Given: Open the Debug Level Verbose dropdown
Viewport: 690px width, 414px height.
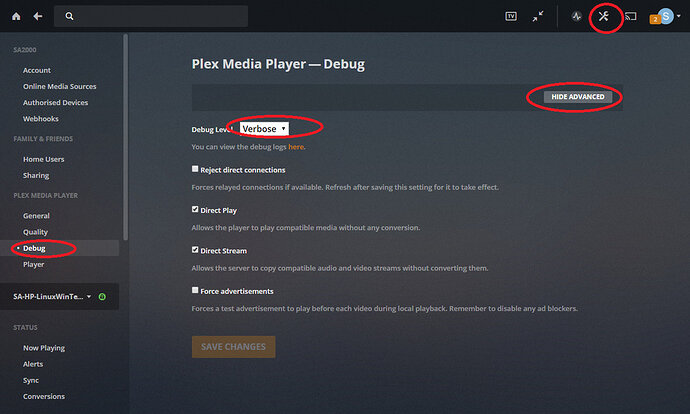Looking at the screenshot, I should pyautogui.click(x=264, y=129).
